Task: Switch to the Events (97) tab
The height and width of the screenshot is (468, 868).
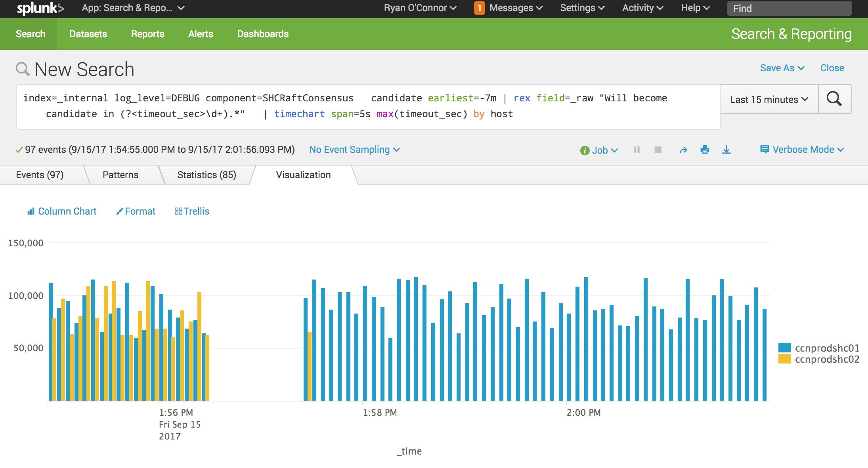Action: [x=40, y=175]
